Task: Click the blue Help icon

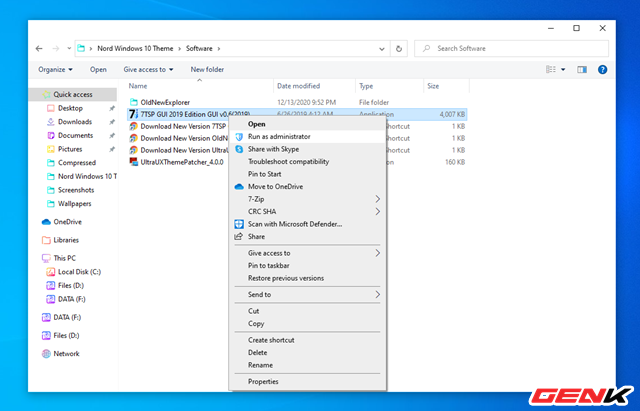Action: click(602, 69)
